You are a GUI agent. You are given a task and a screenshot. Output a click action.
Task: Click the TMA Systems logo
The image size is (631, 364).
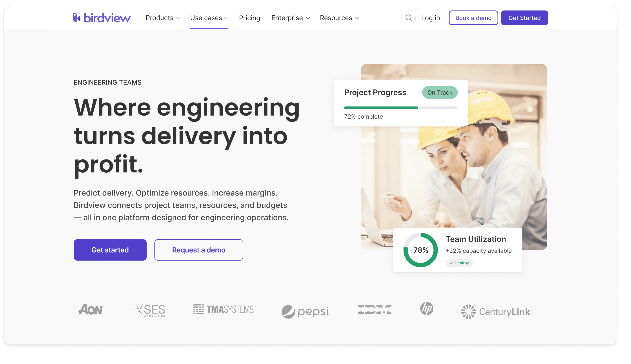[223, 310]
